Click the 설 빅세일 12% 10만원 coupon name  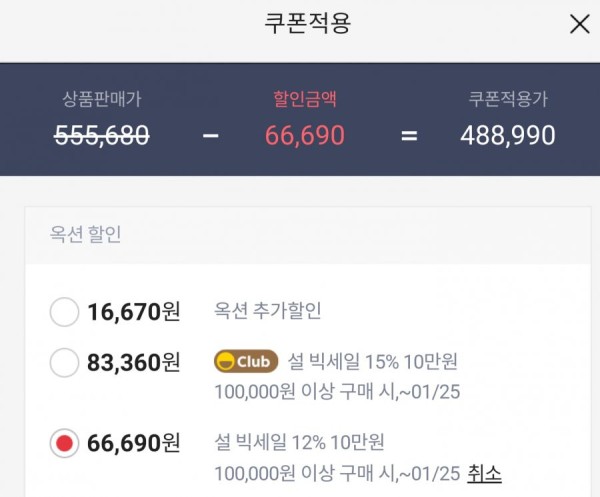tap(299, 442)
